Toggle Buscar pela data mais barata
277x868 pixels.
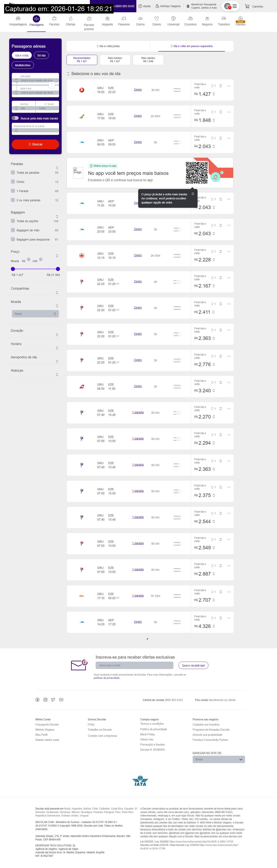pos(15,118)
